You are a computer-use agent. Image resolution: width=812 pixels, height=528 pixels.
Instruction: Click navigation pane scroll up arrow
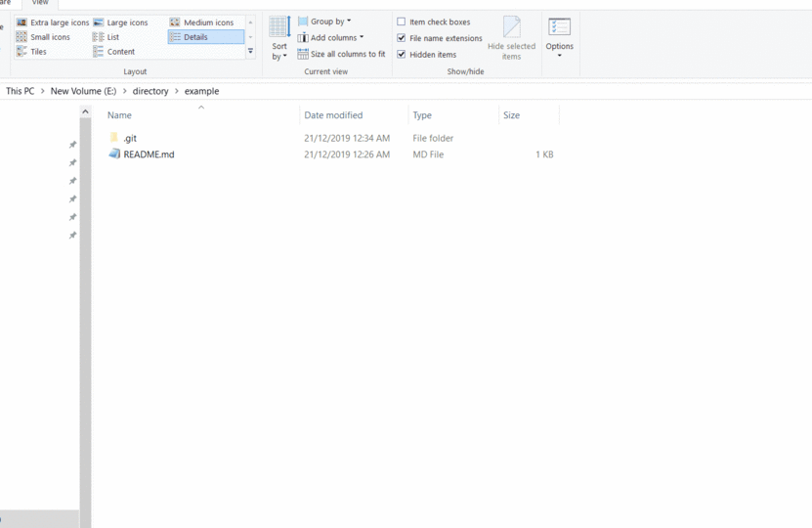pos(85,111)
